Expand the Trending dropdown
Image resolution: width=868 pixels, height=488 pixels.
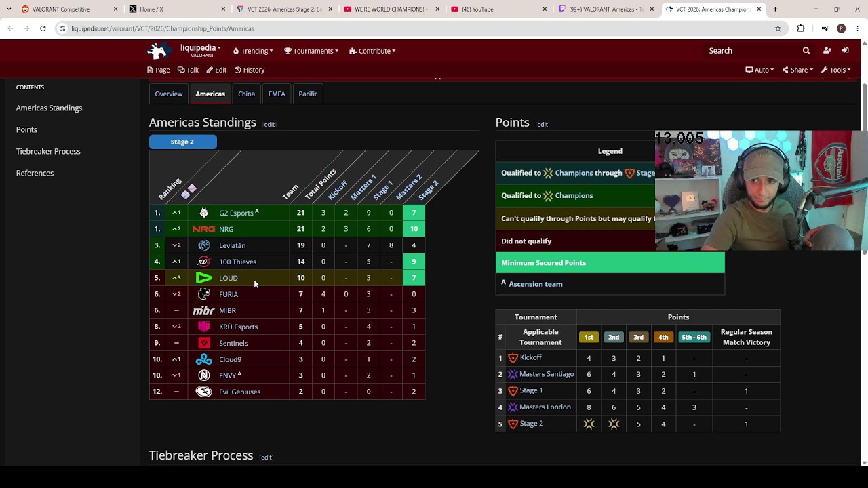click(253, 51)
